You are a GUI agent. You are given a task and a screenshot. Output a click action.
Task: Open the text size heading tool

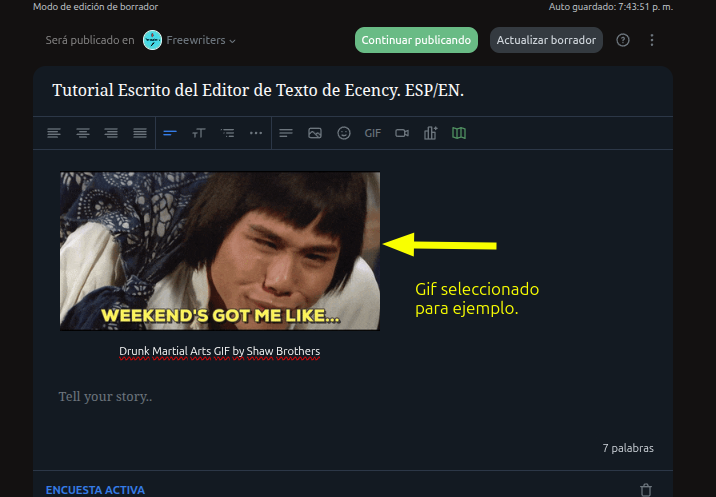[x=199, y=133]
